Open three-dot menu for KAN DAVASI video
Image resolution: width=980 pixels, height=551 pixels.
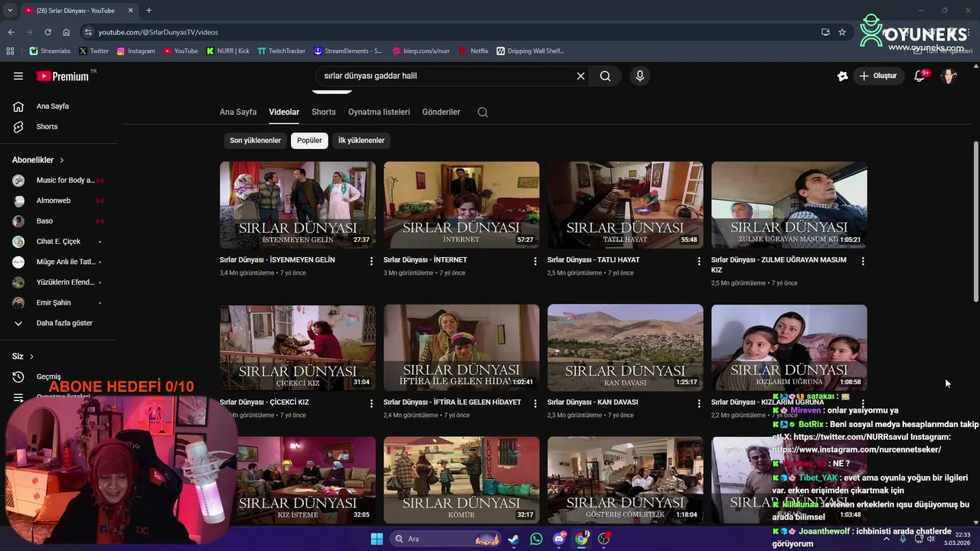699,403
